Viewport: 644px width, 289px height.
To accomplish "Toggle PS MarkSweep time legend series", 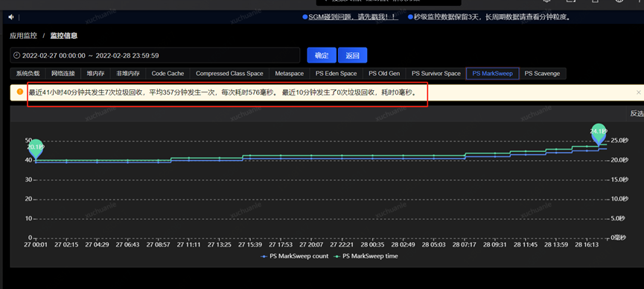I will click(366, 256).
